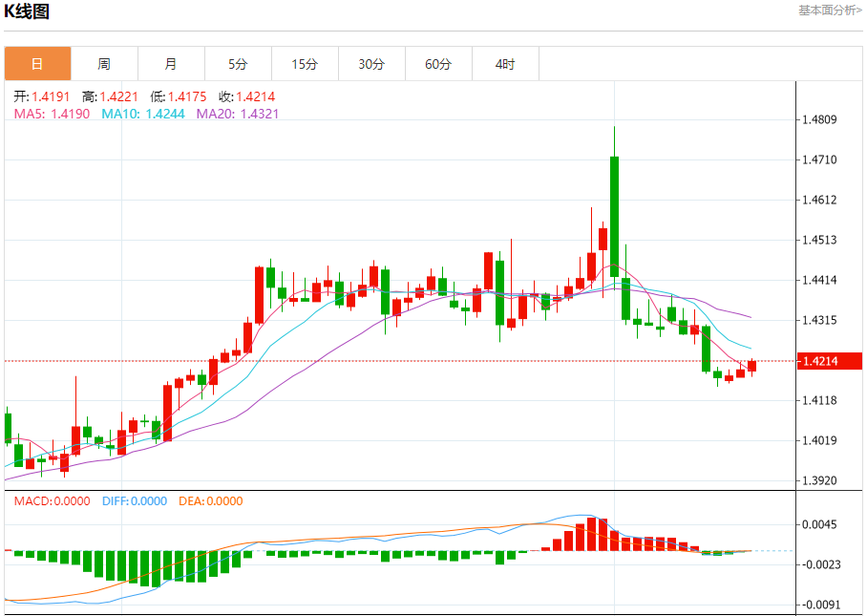
Task: Click the DEA:0.0000 label
Action: 211,501
